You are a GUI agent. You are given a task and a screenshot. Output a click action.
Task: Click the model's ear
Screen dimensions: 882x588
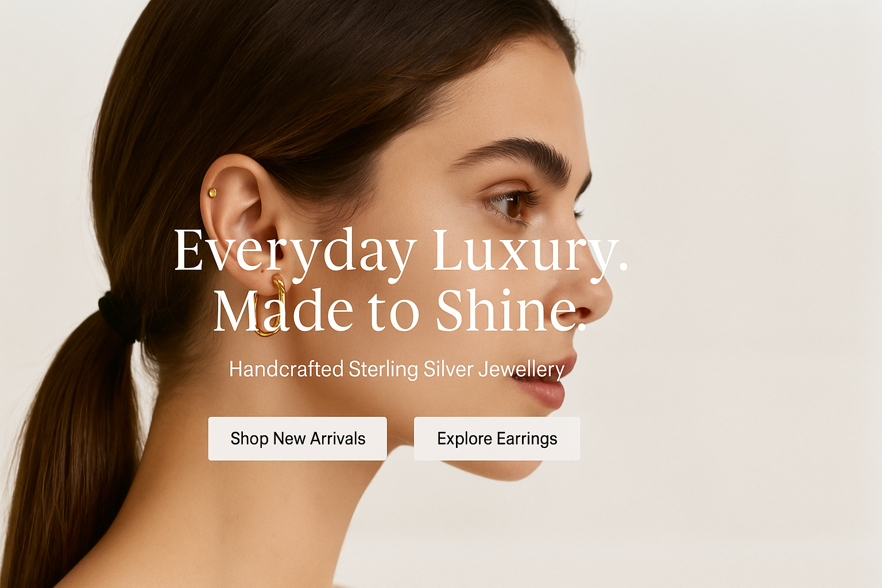[x=241, y=224]
